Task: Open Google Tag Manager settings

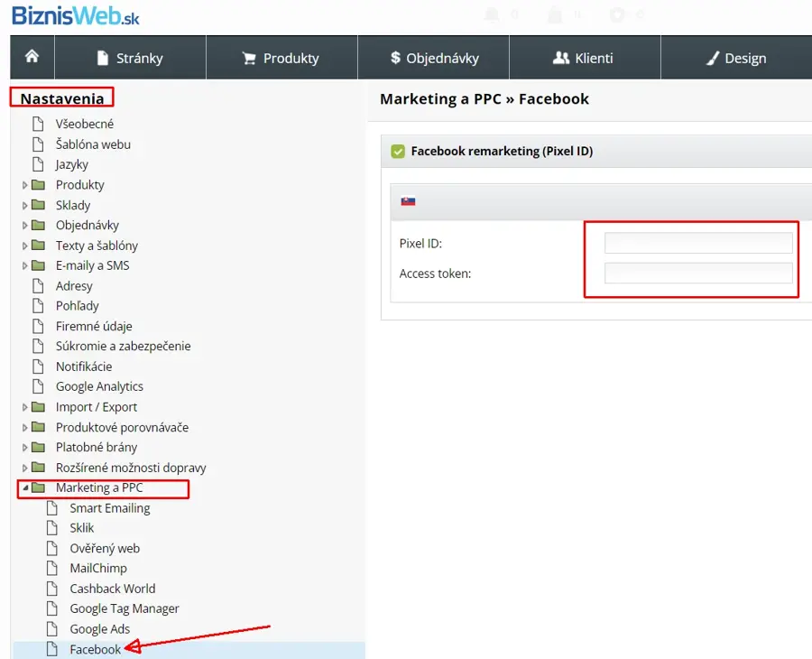Action: 125,608
